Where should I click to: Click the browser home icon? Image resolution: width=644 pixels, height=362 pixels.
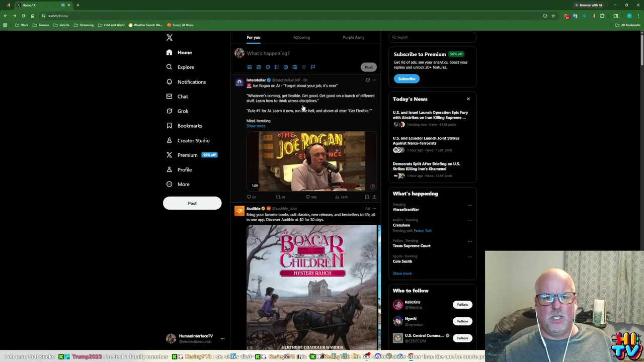[x=33, y=16]
